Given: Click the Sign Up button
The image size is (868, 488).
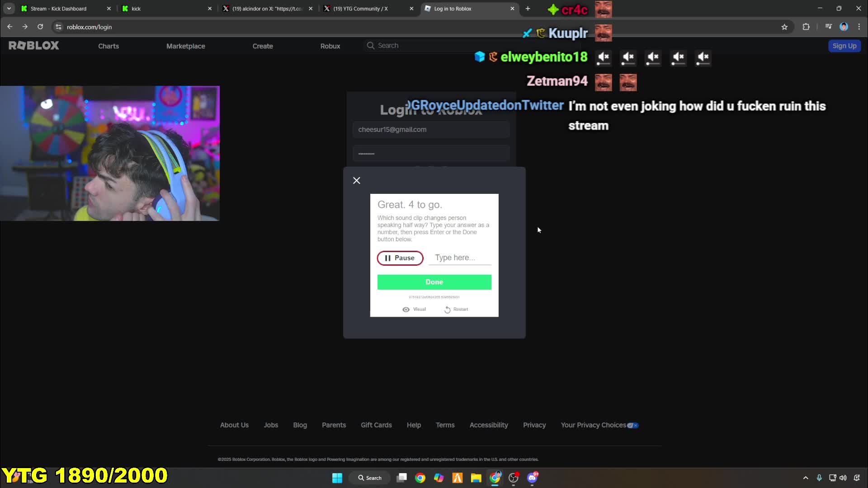Looking at the screenshot, I should point(844,46).
